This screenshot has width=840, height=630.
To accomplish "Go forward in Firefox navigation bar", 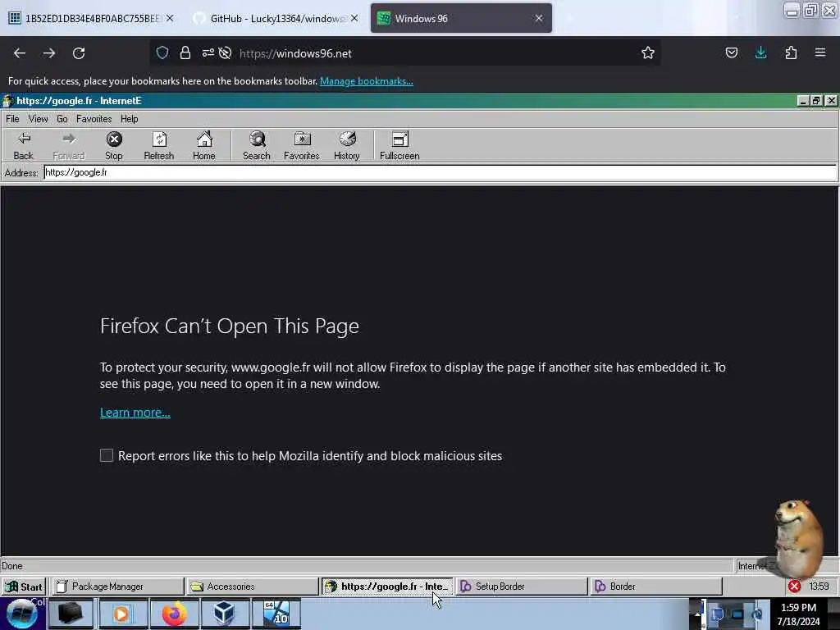I will 49,53.
